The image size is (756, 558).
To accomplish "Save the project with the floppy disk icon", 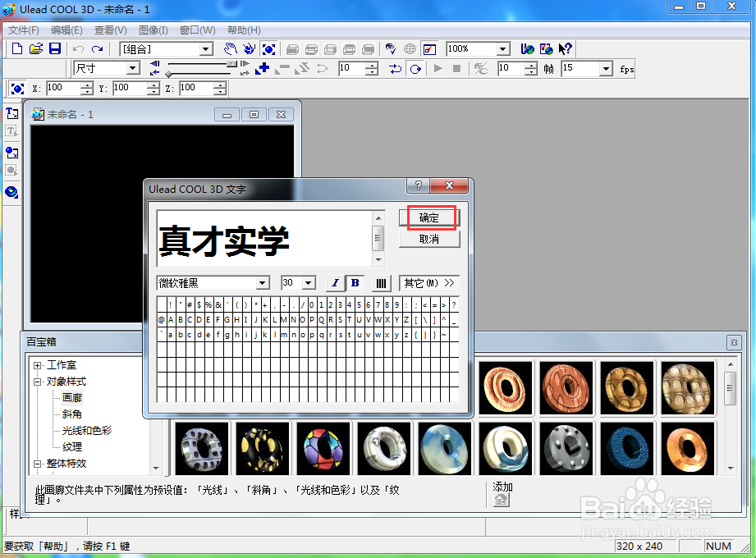I will [55, 48].
